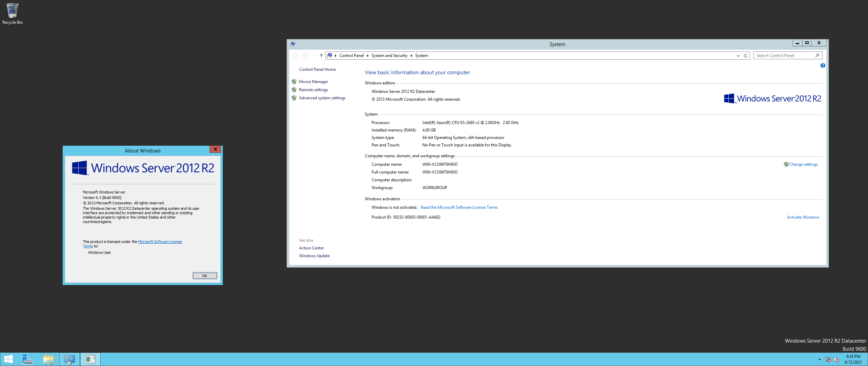Go up one level arrow
868x366 pixels.
click(321, 56)
